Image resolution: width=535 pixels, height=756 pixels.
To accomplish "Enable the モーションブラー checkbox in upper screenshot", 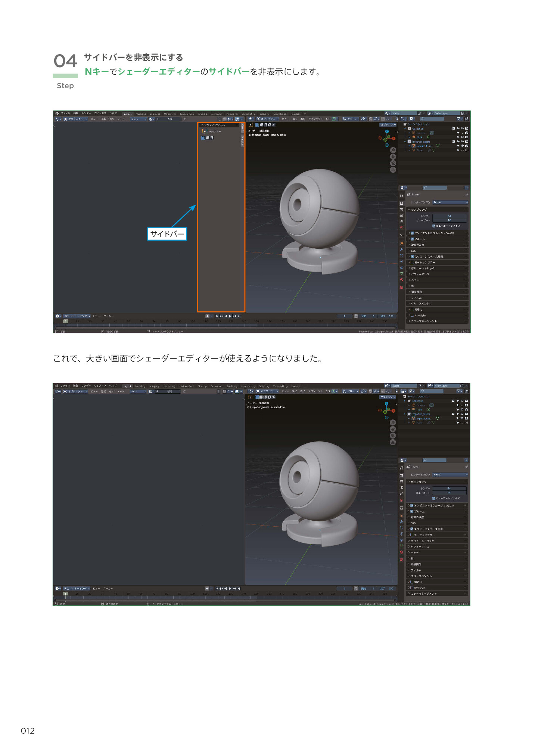I will click(x=412, y=263).
